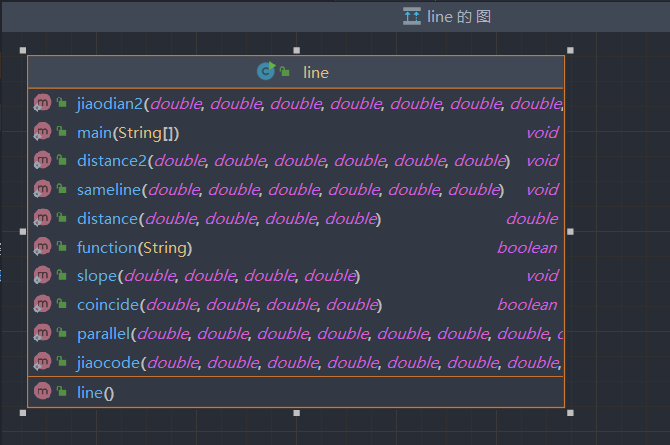Click the method icon of the distance(double...) row
The image size is (670, 445).
pyautogui.click(x=42, y=218)
